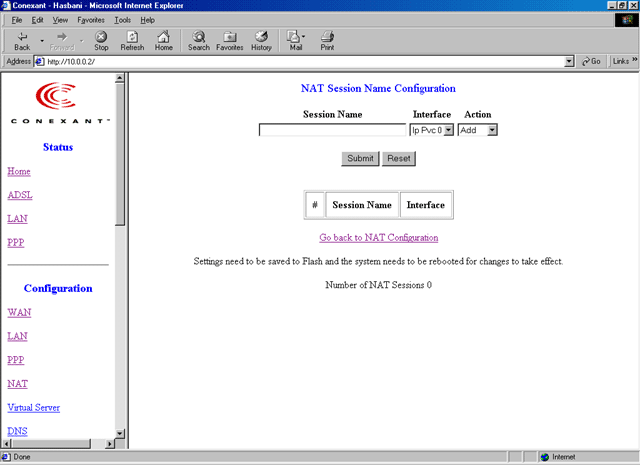
Task: Open the Search pane from the toolbar
Action: [199, 41]
